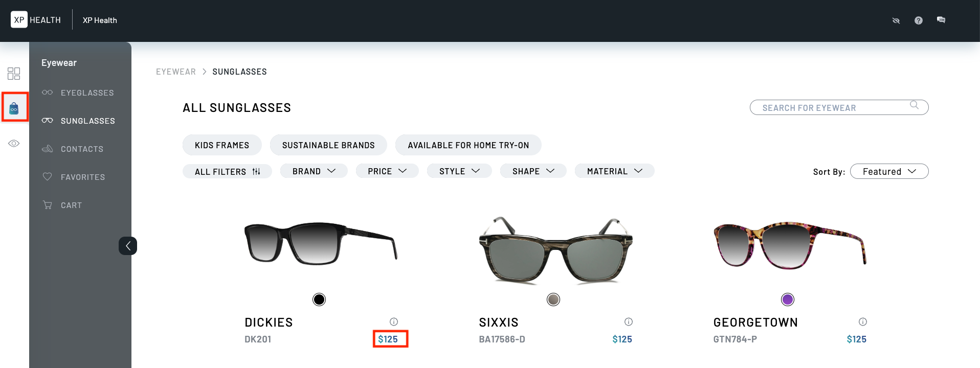This screenshot has width=980, height=368.
Task: Click the eyewear shopping bag icon
Action: point(14,108)
